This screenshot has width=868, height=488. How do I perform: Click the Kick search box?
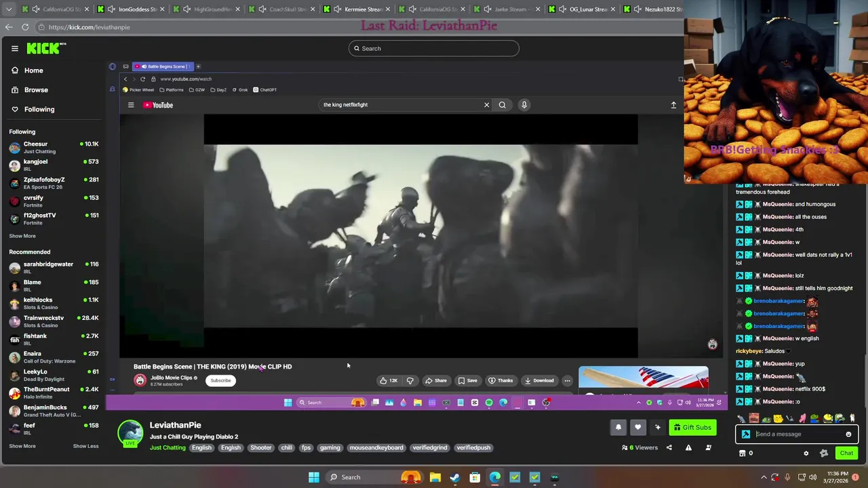click(x=434, y=48)
